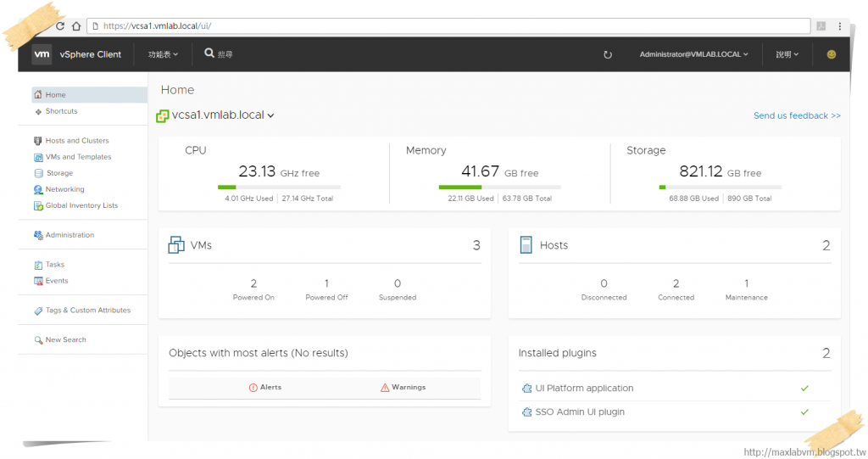Click the VMs and Templates icon
Viewport: 868px width, 459px height.
(38, 157)
